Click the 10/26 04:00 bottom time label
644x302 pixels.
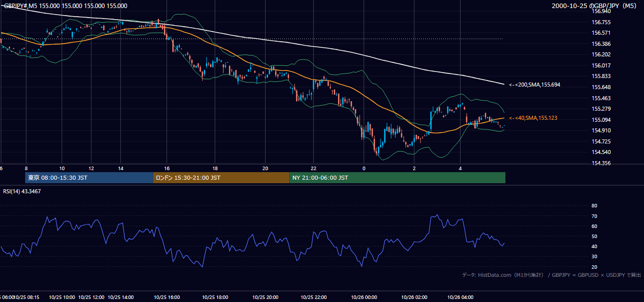point(461,297)
